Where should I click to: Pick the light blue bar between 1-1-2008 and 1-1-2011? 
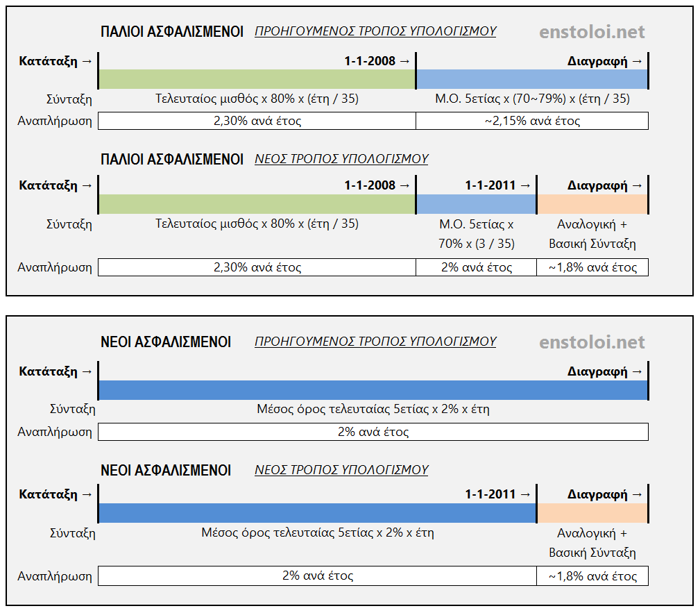click(476, 204)
